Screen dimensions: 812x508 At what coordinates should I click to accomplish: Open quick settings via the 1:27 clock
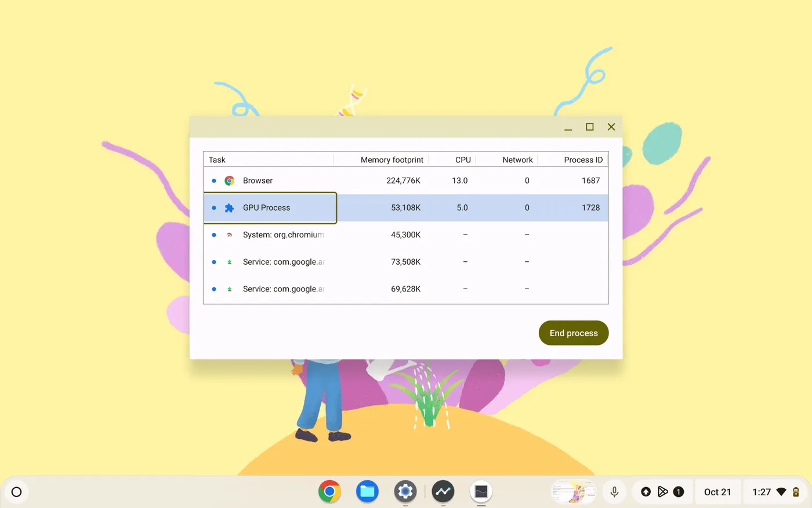tap(762, 492)
